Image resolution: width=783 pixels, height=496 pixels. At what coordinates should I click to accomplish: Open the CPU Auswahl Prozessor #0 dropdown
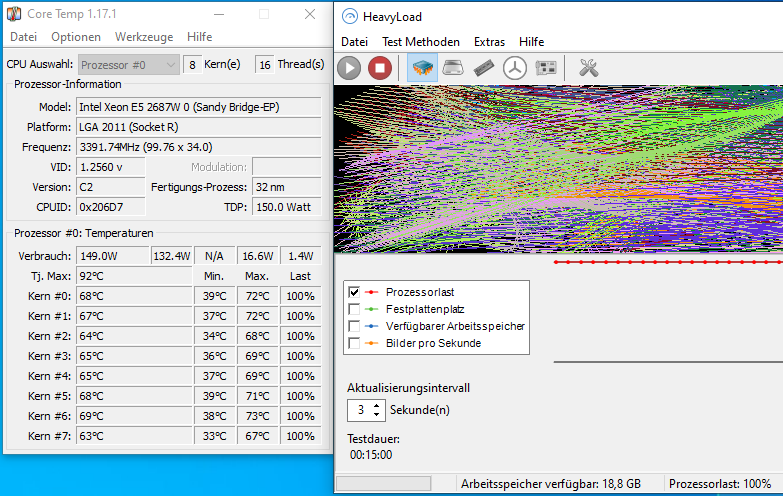point(128,65)
